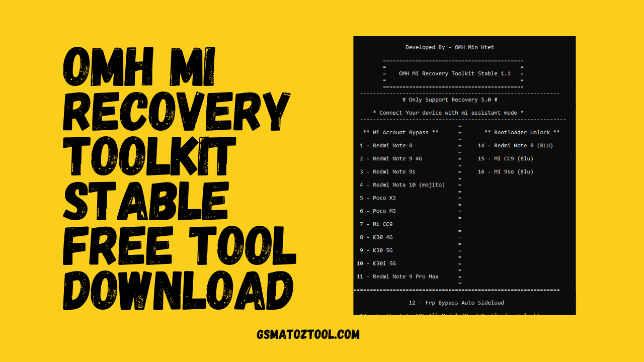Select option 4 Redmi Note 10 mojito
Image resolution: width=644 pixels, height=362 pixels.
click(403, 185)
